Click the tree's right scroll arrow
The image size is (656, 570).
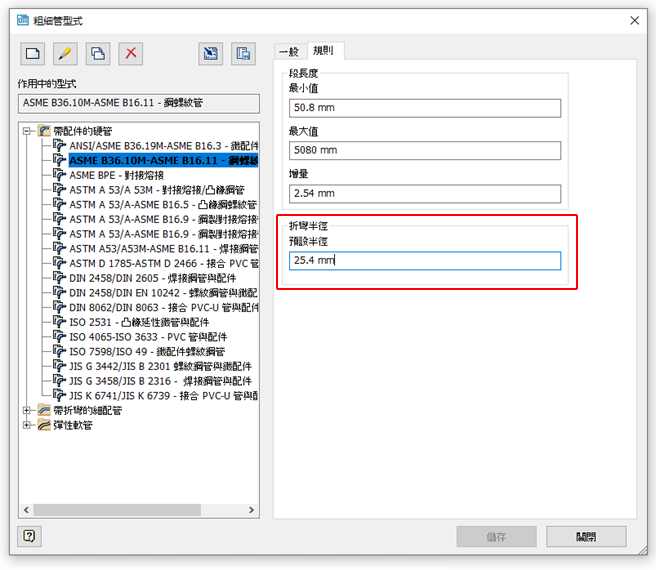point(251,510)
